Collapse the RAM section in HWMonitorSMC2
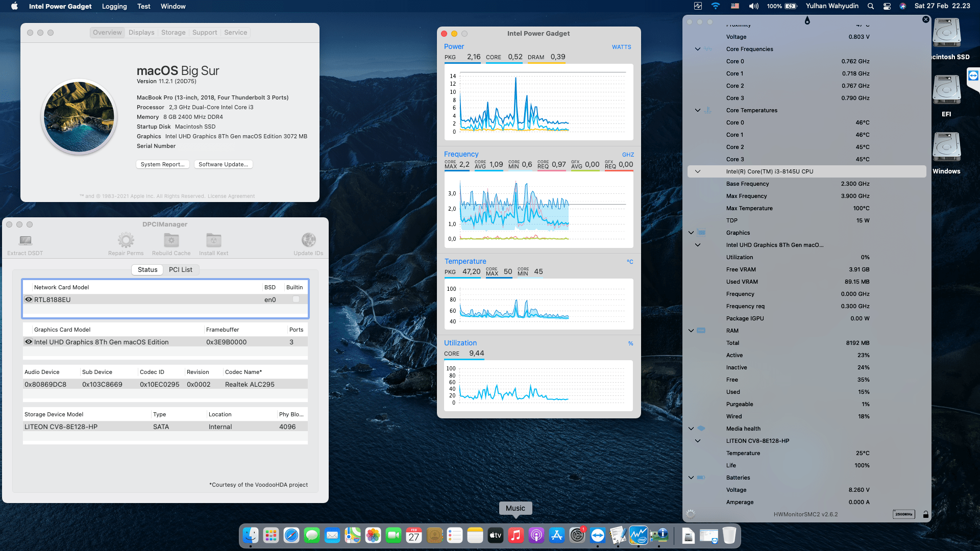The image size is (980, 551). point(691,331)
